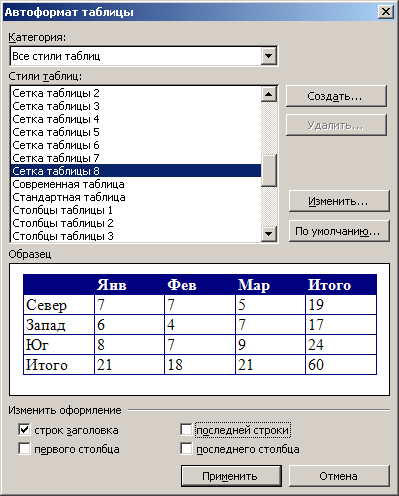Click the styles list scroll up arrow
Screen dimensions: 399x496
269,94
